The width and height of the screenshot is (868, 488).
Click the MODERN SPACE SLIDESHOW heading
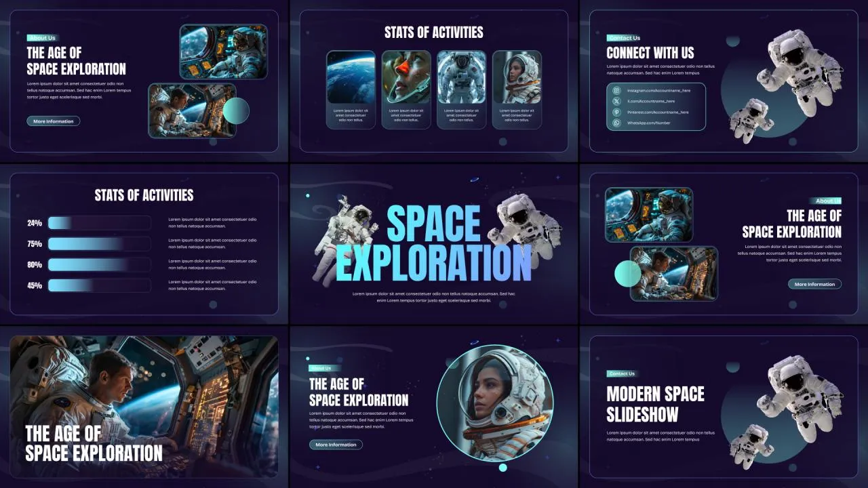point(656,404)
